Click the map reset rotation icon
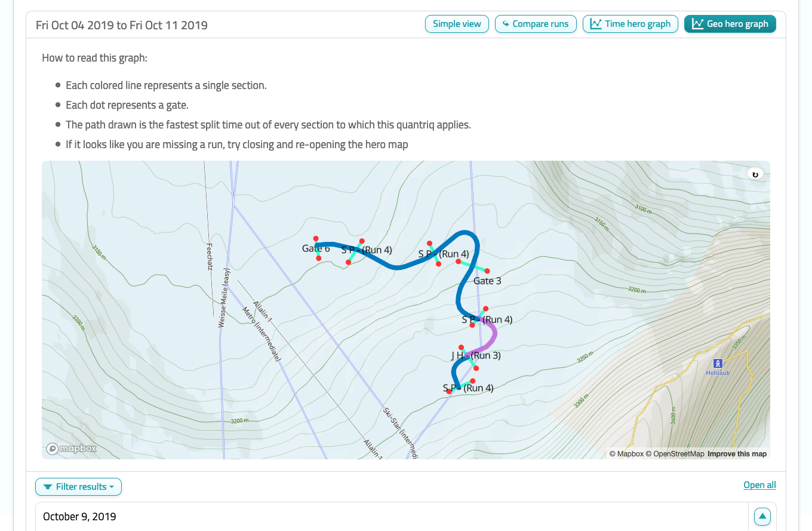Image resolution: width=812 pixels, height=531 pixels. 755,174
